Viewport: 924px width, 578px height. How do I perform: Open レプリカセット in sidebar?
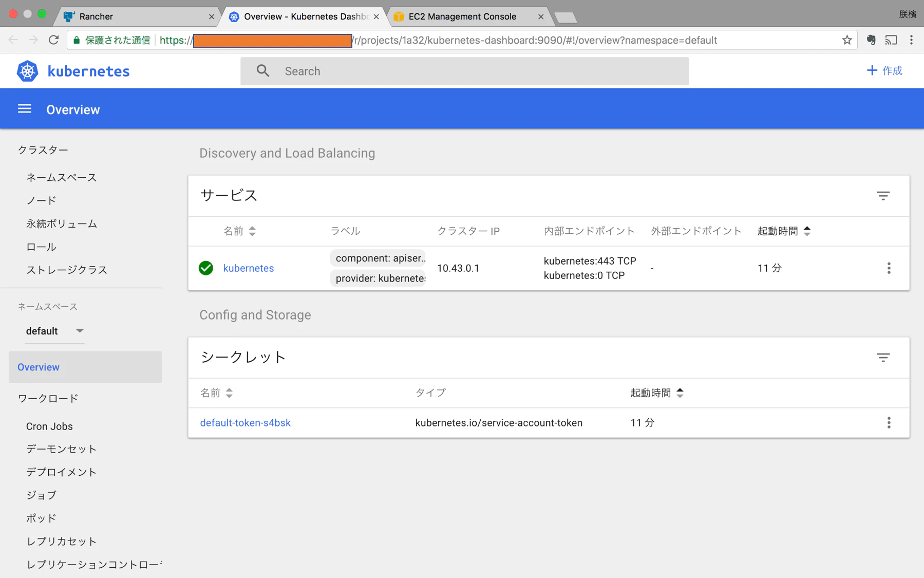coord(62,541)
